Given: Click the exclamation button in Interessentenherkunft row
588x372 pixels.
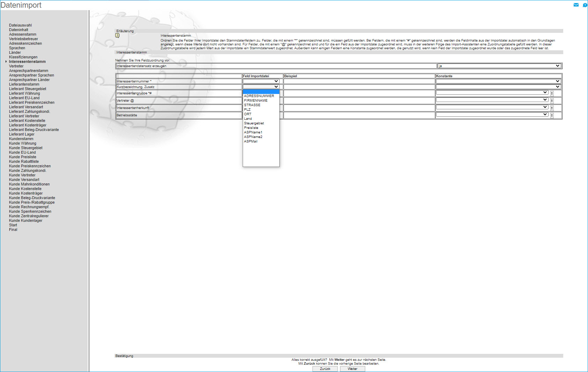Looking at the screenshot, I should coord(552,108).
